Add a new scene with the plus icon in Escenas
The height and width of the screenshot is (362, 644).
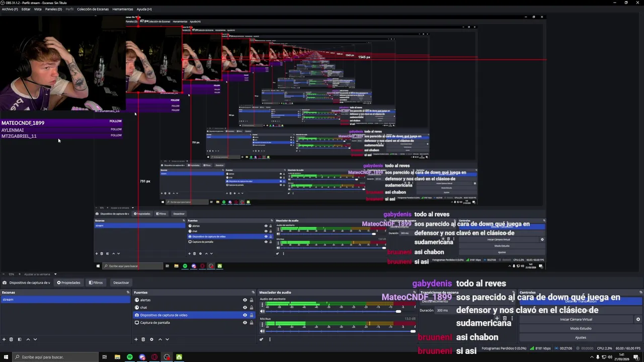click(x=4, y=339)
